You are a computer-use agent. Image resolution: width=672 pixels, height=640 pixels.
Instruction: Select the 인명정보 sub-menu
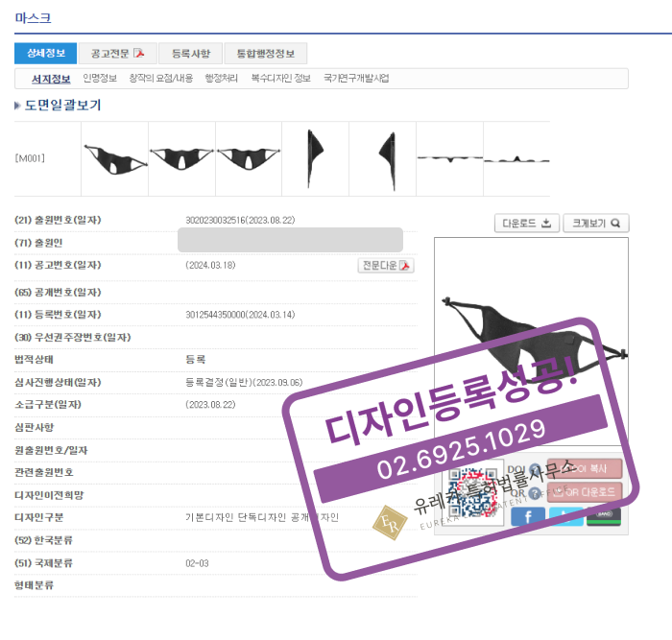[x=100, y=78]
